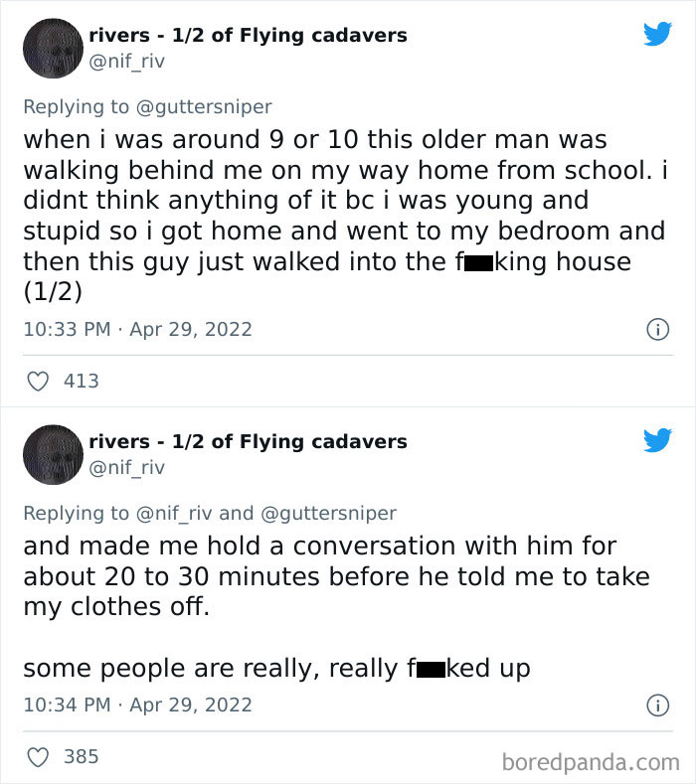
Task: Visit the @nif_riv handle on first tweet
Action: pos(126,61)
